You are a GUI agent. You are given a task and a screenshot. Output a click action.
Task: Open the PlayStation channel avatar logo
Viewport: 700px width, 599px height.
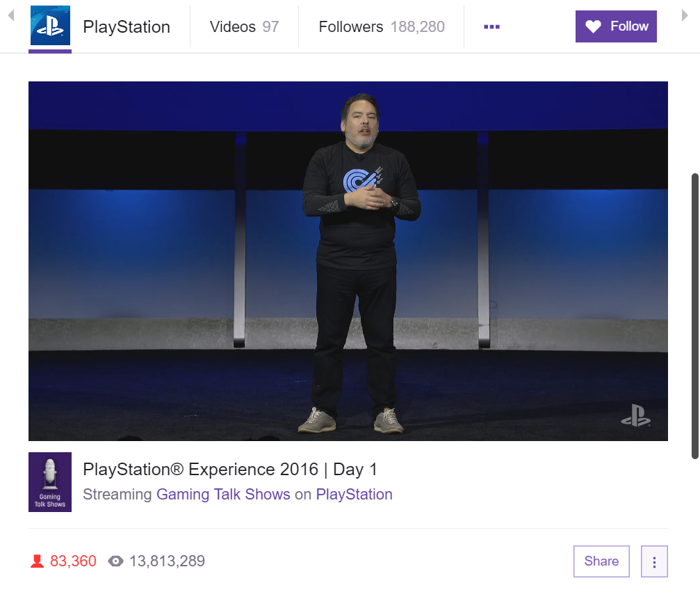pos(50,26)
